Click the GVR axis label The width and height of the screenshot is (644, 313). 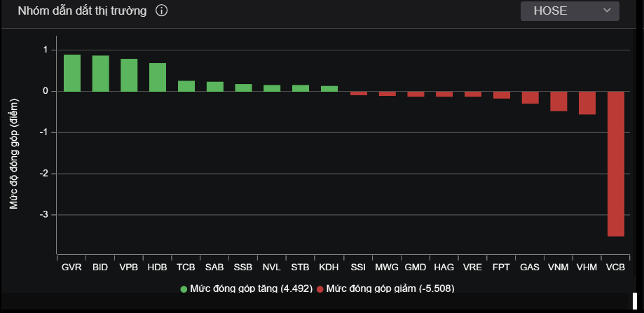point(71,267)
